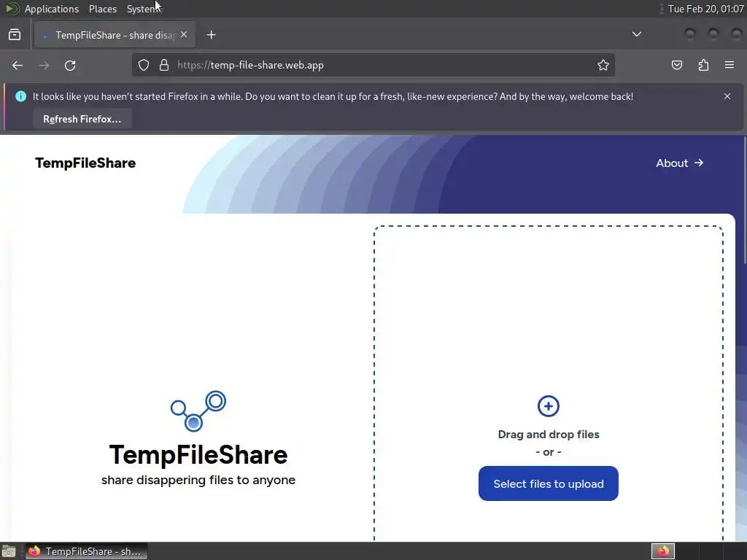Dismiss the Firefox refresh notification bar
The height and width of the screenshot is (560, 747).
tap(727, 96)
